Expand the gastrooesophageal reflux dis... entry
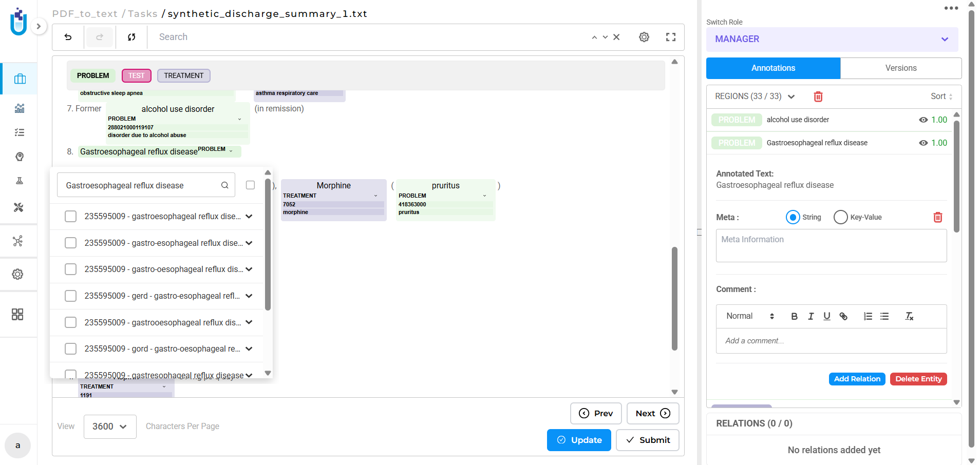The height and width of the screenshot is (465, 980). coord(249,322)
